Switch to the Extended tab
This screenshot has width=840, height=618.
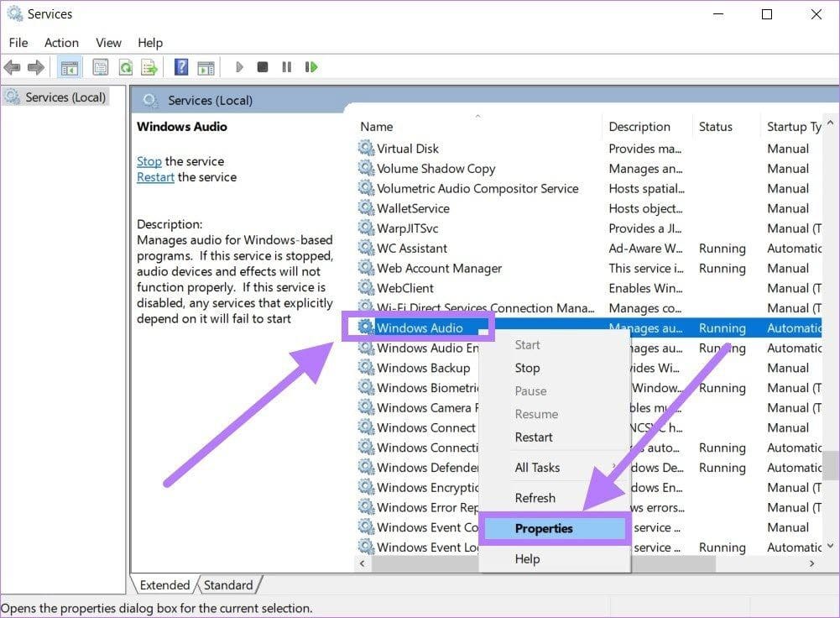pyautogui.click(x=164, y=584)
